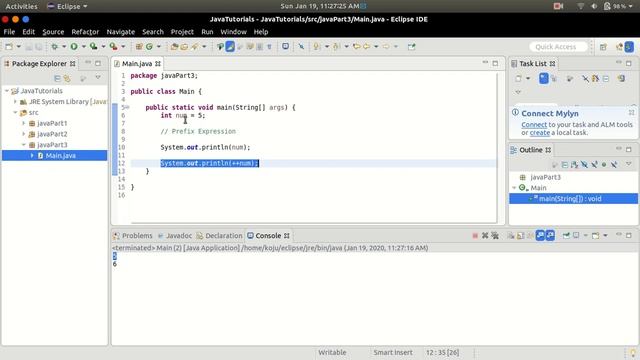The height and width of the screenshot is (360, 640).
Task: Collapse the javaPart3 package
Action: 23,144
